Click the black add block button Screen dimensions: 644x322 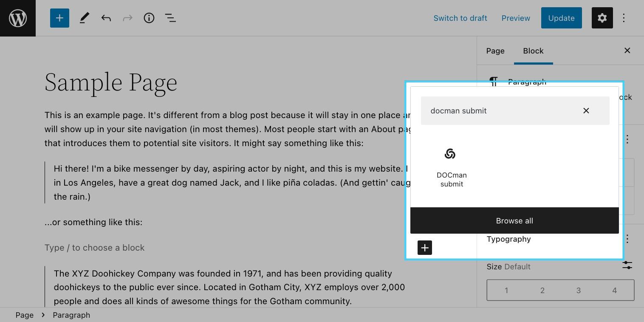click(x=424, y=248)
